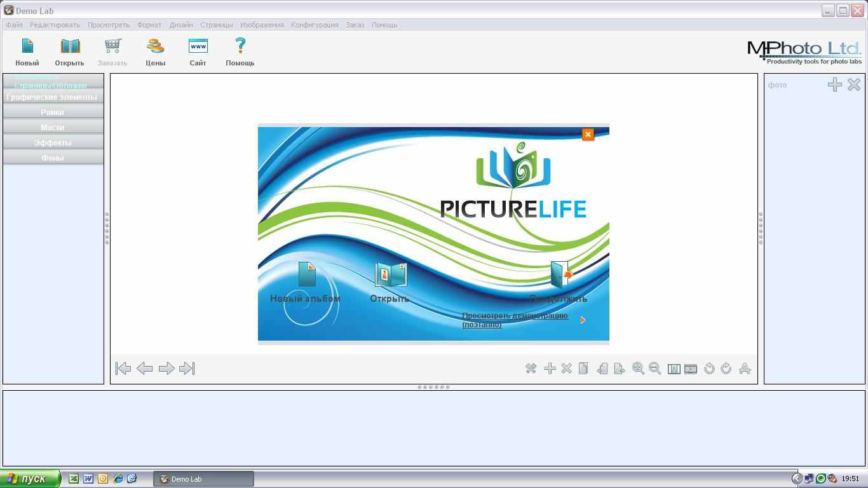Click the zoom in magnifier icon

(x=638, y=369)
